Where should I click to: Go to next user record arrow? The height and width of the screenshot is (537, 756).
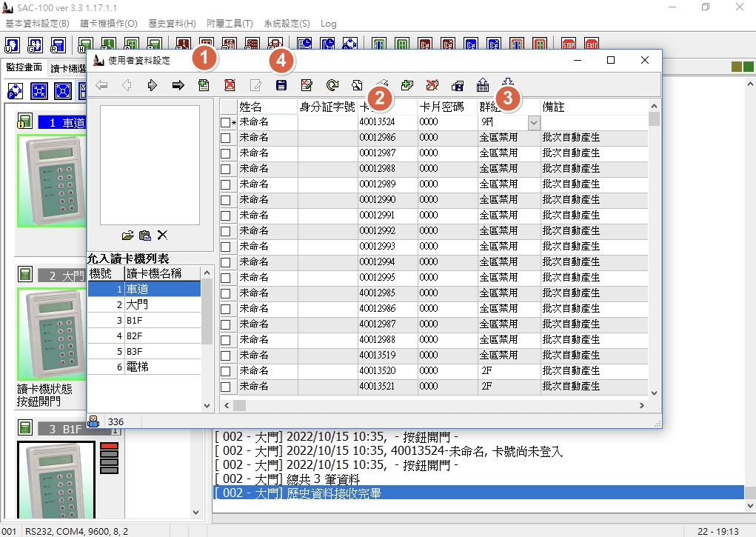pos(153,85)
